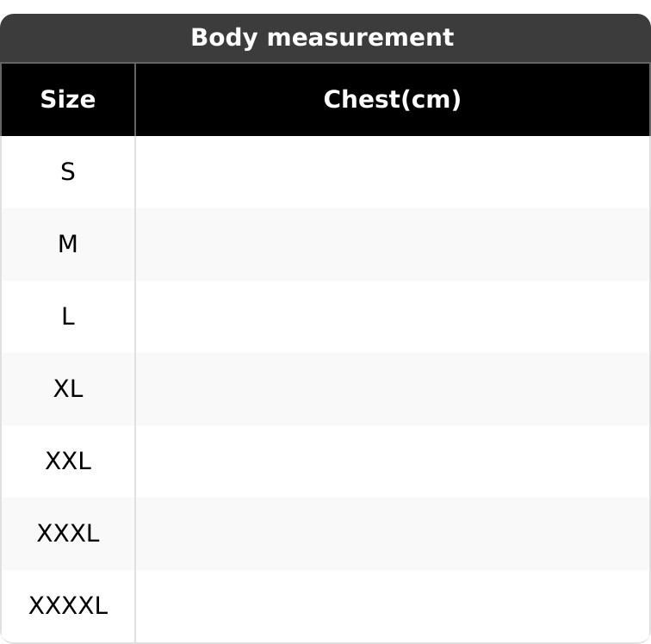Select the blank Chest cell for XXXXL

tap(392, 606)
